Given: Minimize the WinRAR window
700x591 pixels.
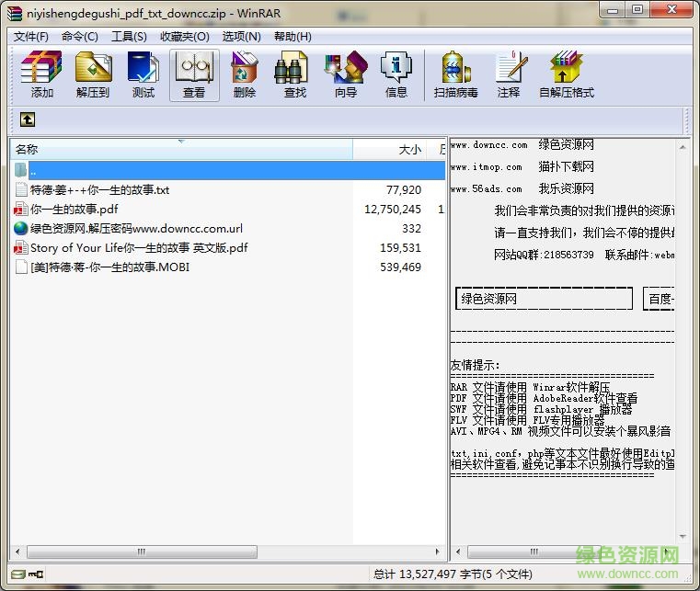Looking at the screenshot, I should 613,10.
